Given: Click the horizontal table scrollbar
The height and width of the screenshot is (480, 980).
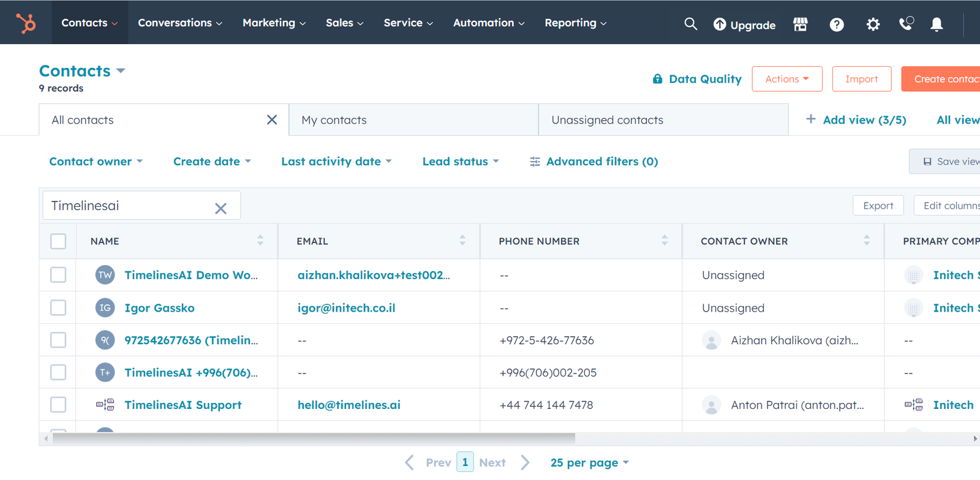Looking at the screenshot, I should click(x=314, y=438).
